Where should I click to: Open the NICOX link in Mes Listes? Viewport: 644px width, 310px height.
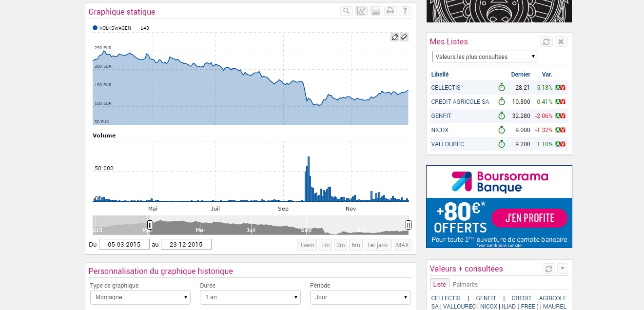click(x=440, y=130)
